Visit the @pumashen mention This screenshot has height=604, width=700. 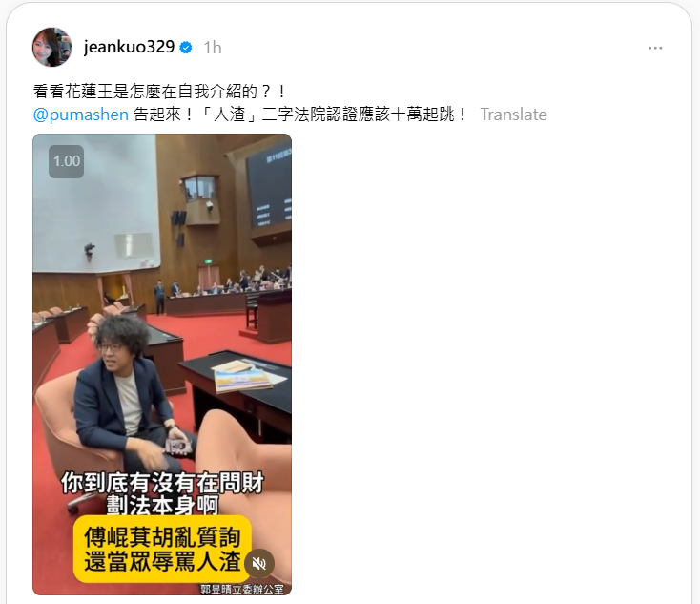(81, 115)
